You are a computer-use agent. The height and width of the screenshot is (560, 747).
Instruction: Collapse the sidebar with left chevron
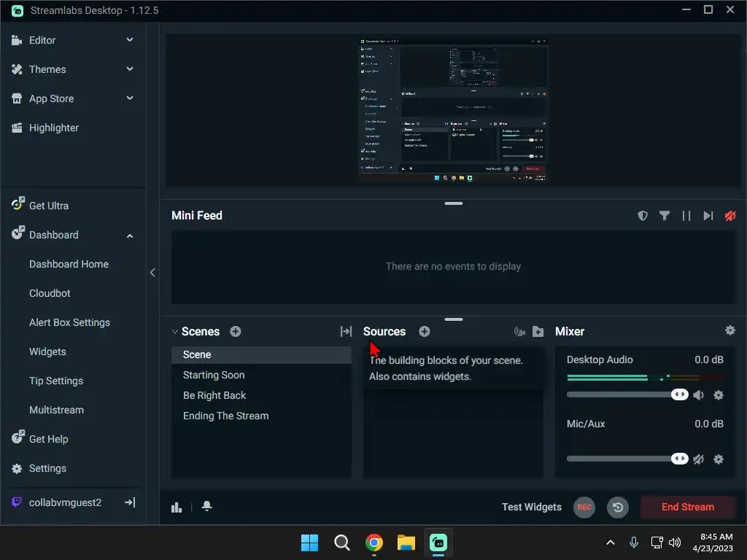coord(152,273)
